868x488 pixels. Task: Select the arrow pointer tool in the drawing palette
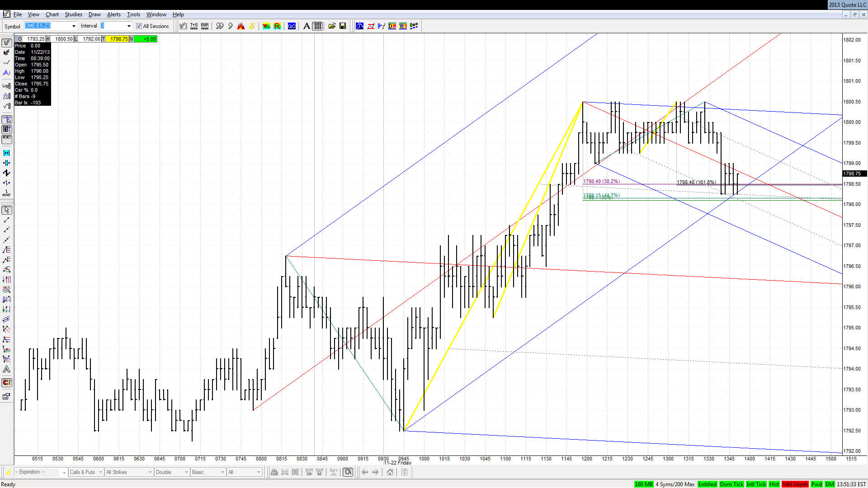click(7, 210)
